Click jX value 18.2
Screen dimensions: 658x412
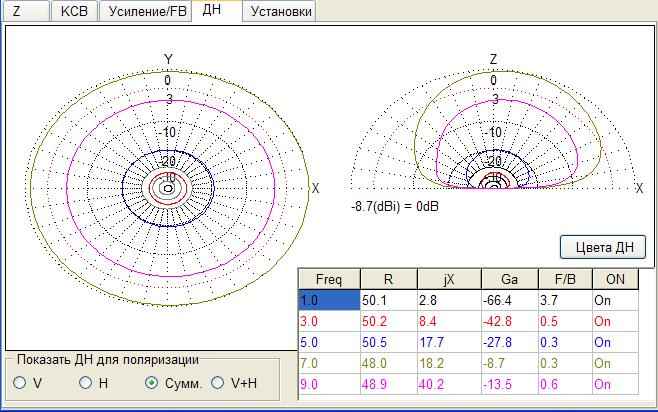pos(449,363)
